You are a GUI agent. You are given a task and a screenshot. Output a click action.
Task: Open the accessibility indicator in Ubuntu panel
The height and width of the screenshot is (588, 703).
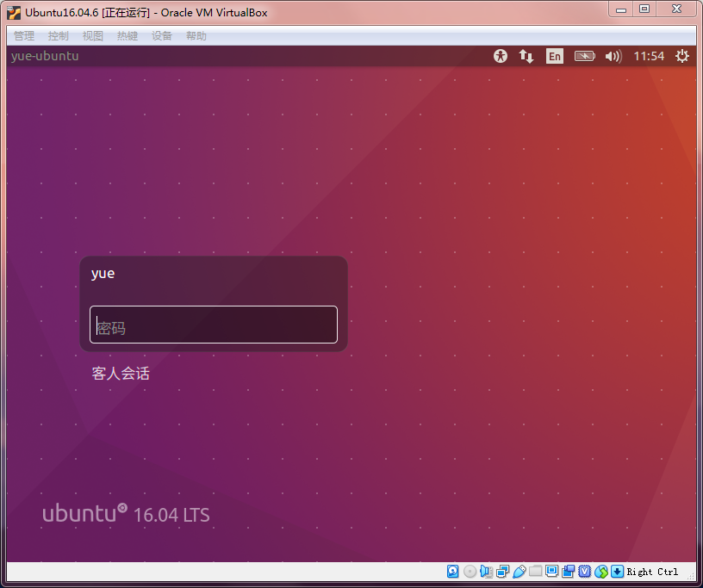click(x=501, y=56)
